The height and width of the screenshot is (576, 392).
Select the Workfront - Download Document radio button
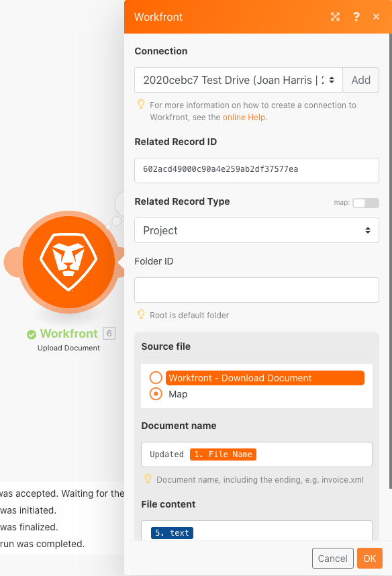pyautogui.click(x=156, y=378)
